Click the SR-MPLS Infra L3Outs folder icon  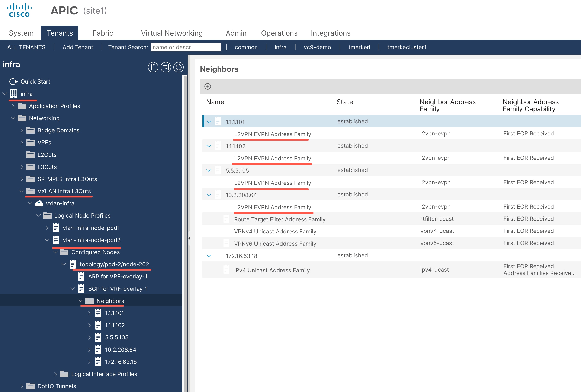coord(31,179)
